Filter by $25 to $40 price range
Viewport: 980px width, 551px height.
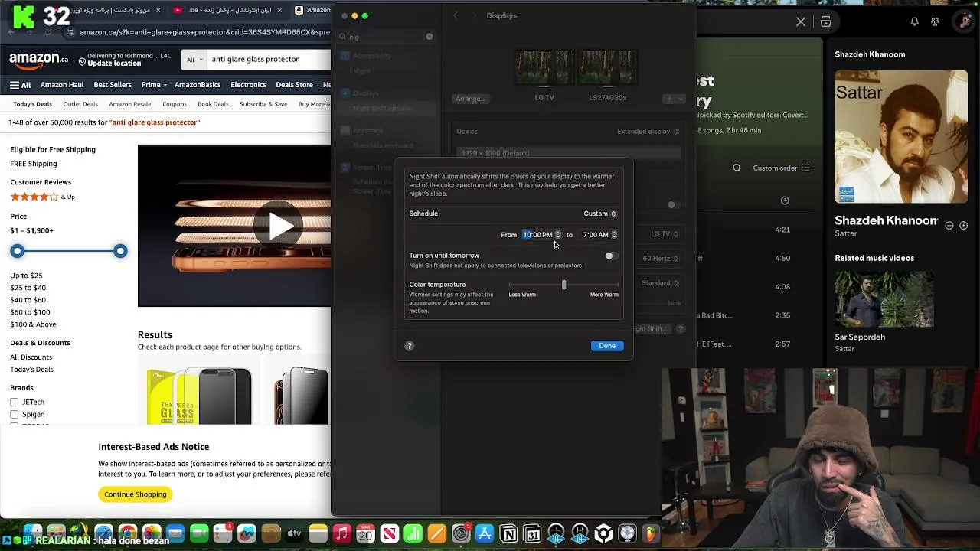point(28,288)
